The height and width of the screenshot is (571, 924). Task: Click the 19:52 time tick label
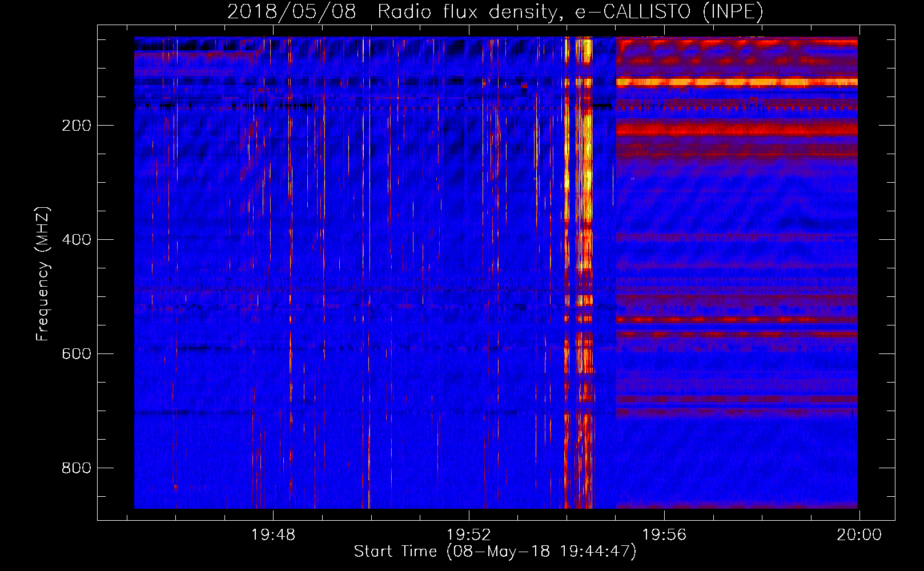coord(469,535)
